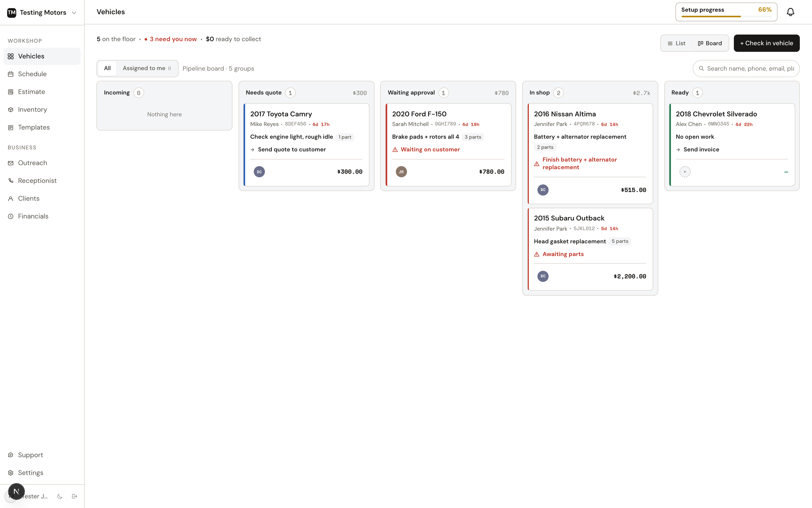Click the In shop column header
Image resolution: width=812 pixels, height=508 pixels.
[x=539, y=93]
